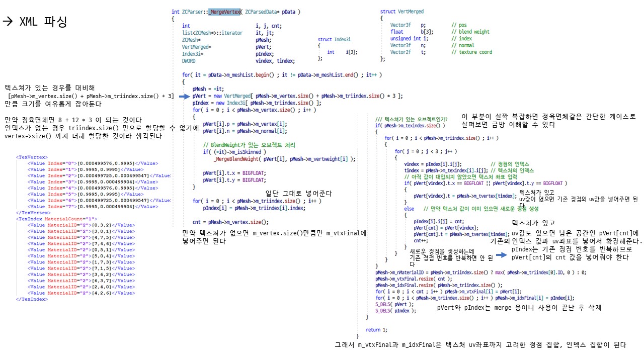Select the '// BlendWeight가 있는 오브젝트 처리' comment

[249, 144]
